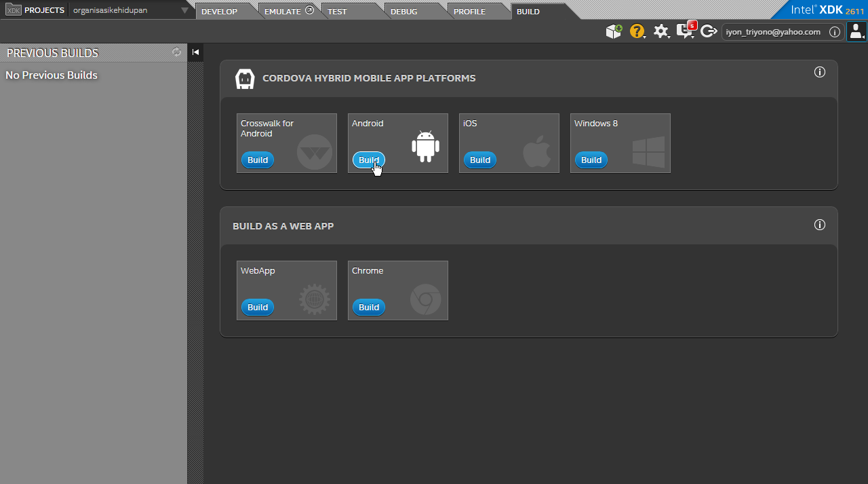Image resolution: width=868 pixels, height=484 pixels.
Task: Open the user account avatar menu
Action: (x=856, y=31)
